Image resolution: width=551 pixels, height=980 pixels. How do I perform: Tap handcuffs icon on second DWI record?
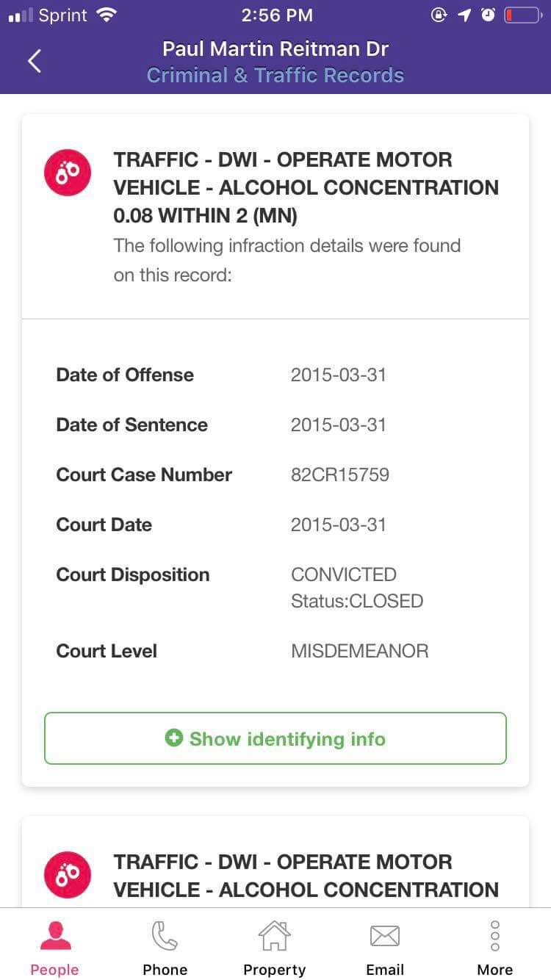68,875
